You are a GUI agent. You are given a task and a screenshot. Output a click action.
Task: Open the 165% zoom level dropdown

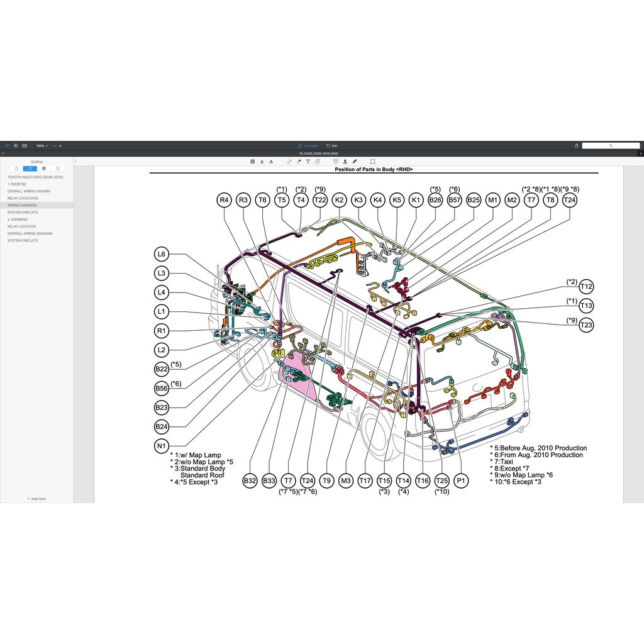[x=42, y=145]
